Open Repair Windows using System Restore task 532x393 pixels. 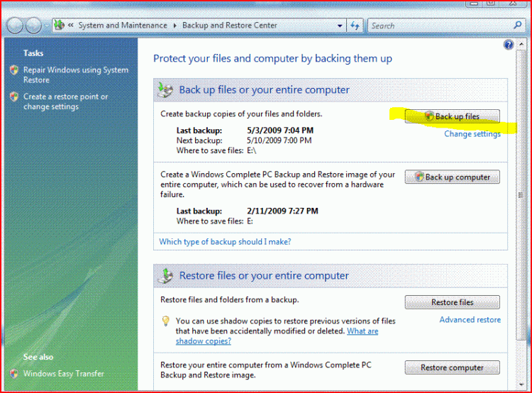[x=76, y=75]
